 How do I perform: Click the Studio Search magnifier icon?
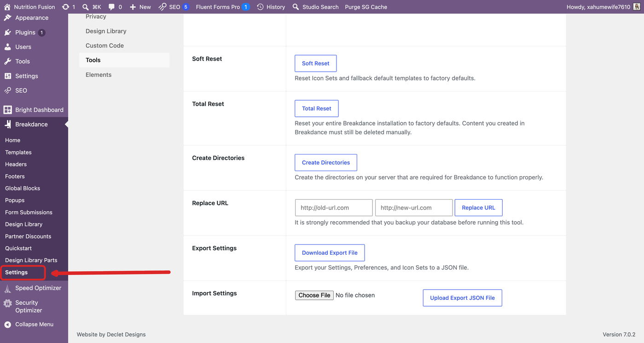[296, 7]
